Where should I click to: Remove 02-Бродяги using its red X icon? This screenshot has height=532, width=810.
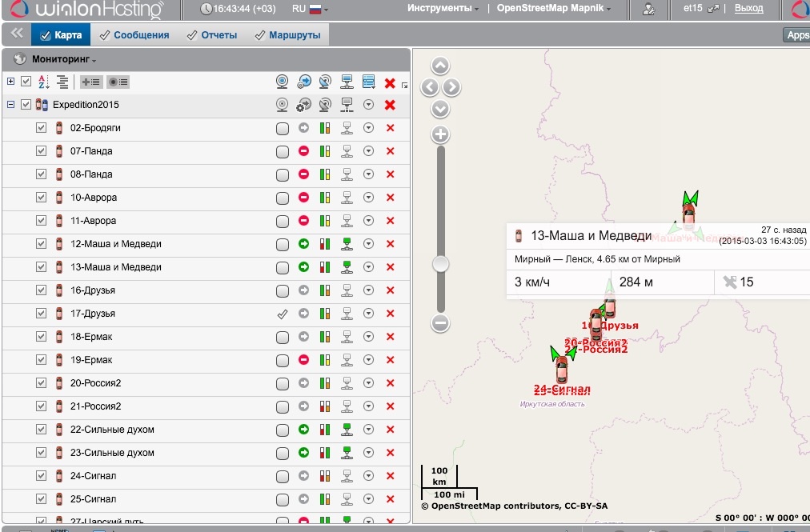(391, 128)
